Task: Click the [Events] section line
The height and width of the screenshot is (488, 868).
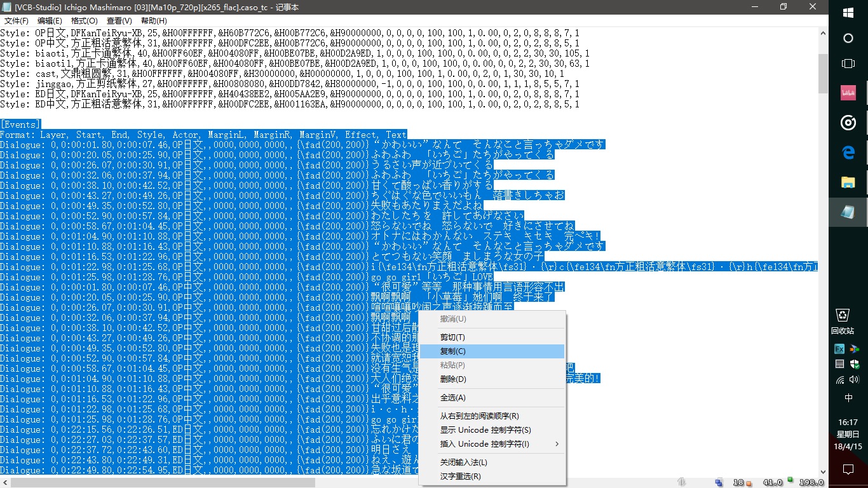Action: point(20,125)
